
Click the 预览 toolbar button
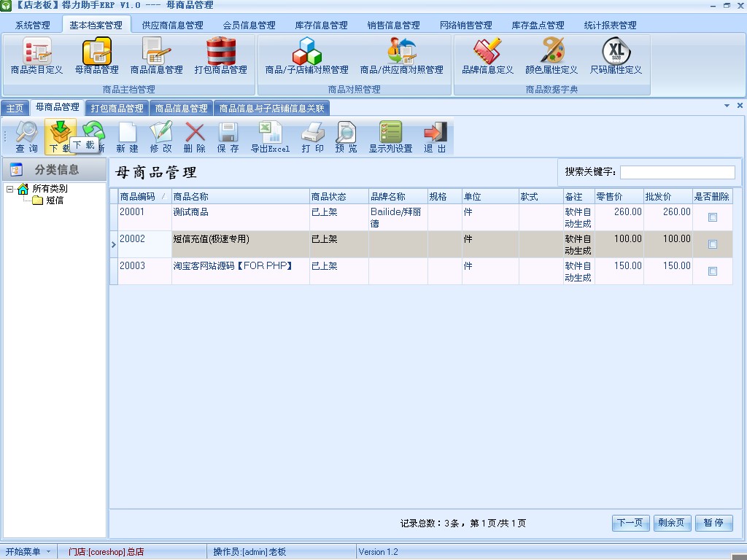[x=346, y=136]
